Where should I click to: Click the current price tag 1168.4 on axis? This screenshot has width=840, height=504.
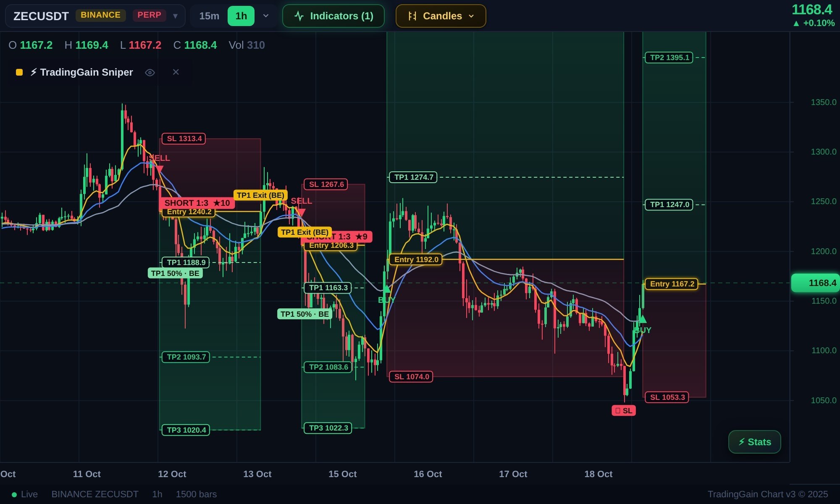[815, 283]
